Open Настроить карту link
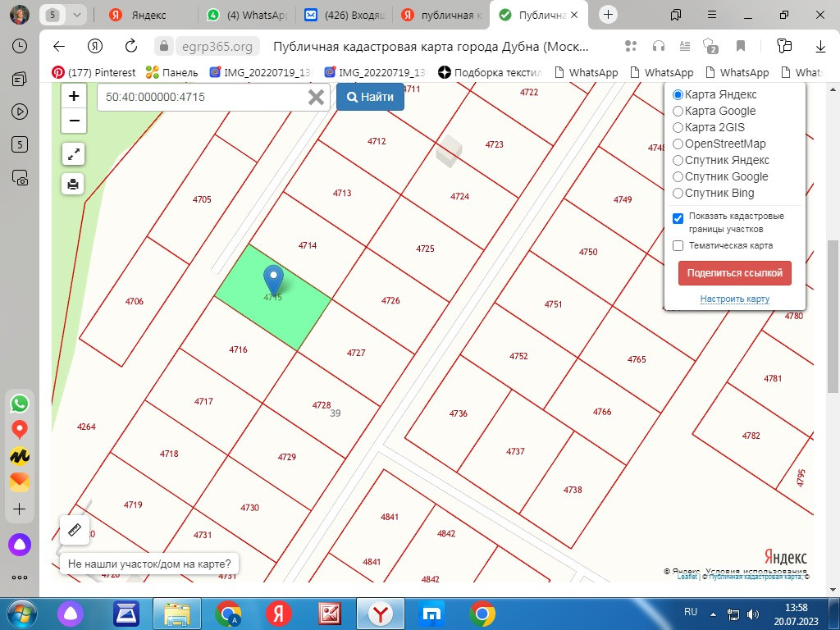Image resolution: width=840 pixels, height=630 pixels. point(734,299)
